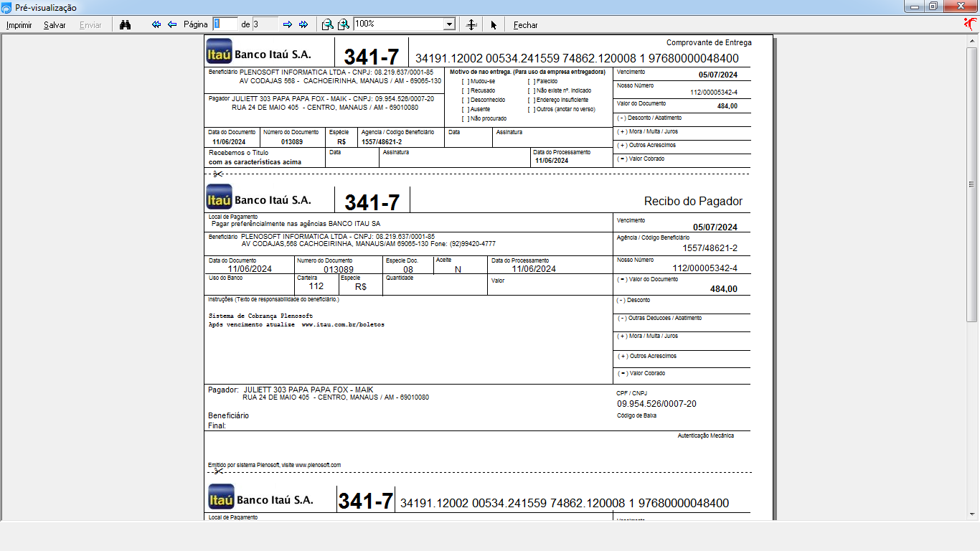Viewport: 980px width, 551px height.
Task: Open the Salvar menu
Action: (x=55, y=25)
